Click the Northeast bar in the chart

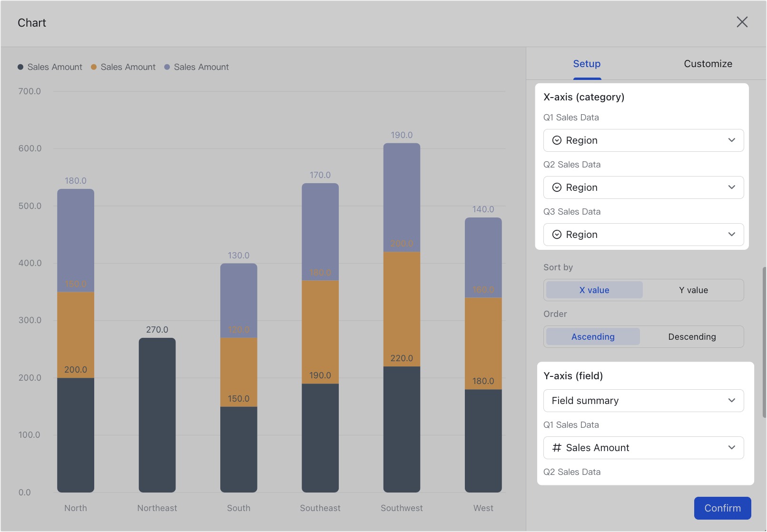point(157,414)
